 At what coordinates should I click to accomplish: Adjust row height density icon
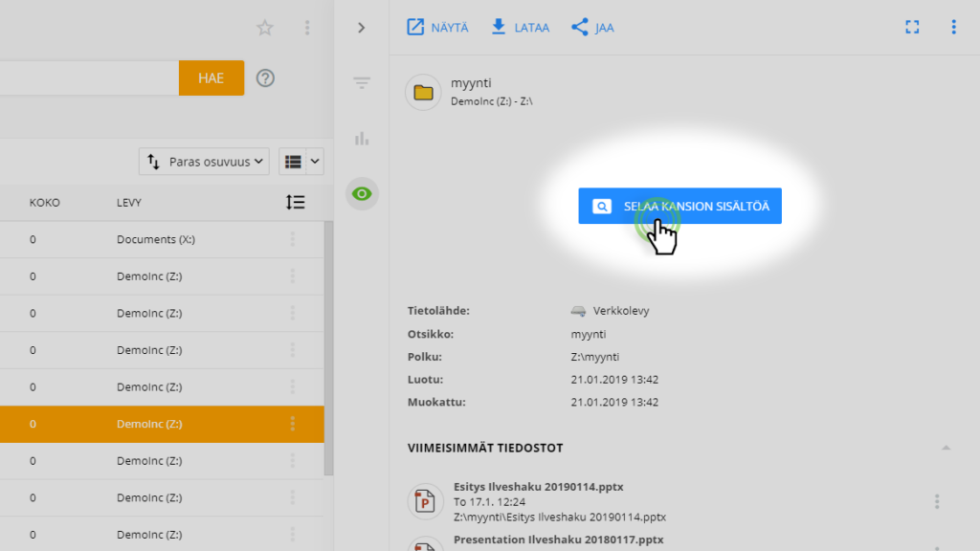(x=296, y=202)
